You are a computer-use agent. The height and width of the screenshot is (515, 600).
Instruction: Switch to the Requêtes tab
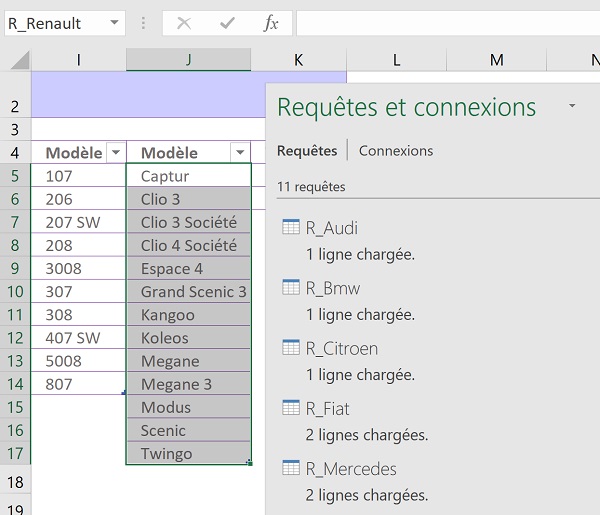[307, 151]
